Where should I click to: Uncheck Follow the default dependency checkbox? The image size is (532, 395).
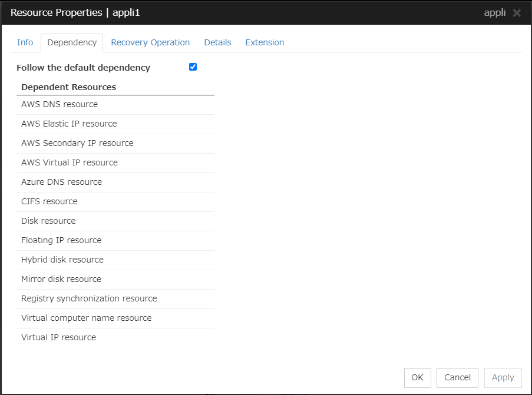click(x=193, y=67)
